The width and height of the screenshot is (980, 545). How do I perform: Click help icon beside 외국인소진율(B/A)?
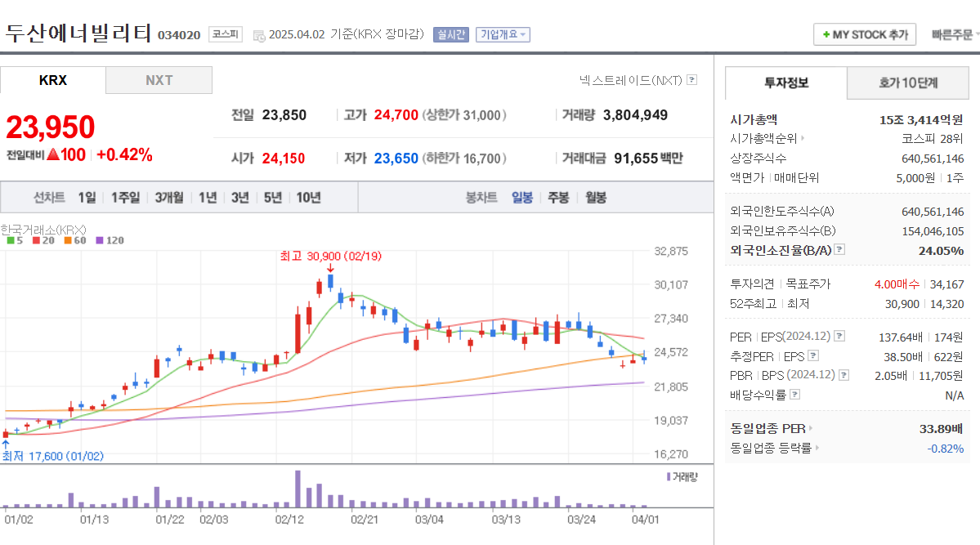pos(839,249)
